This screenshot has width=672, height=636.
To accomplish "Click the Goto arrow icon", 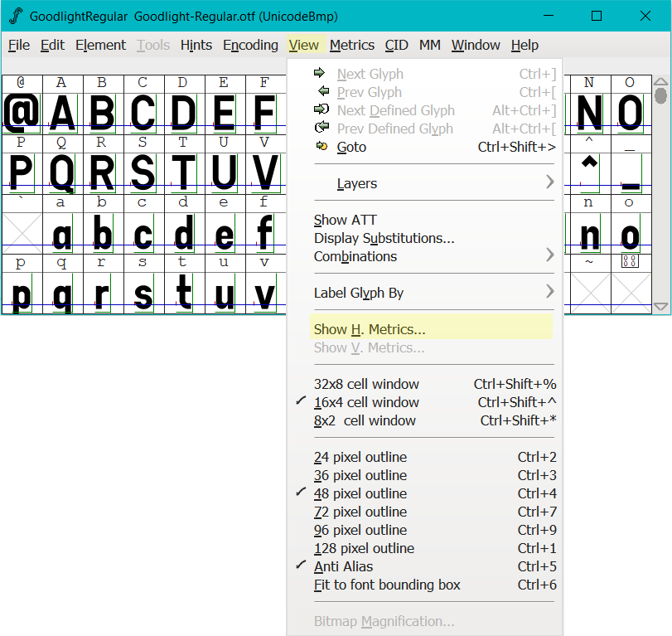I will pyautogui.click(x=321, y=147).
